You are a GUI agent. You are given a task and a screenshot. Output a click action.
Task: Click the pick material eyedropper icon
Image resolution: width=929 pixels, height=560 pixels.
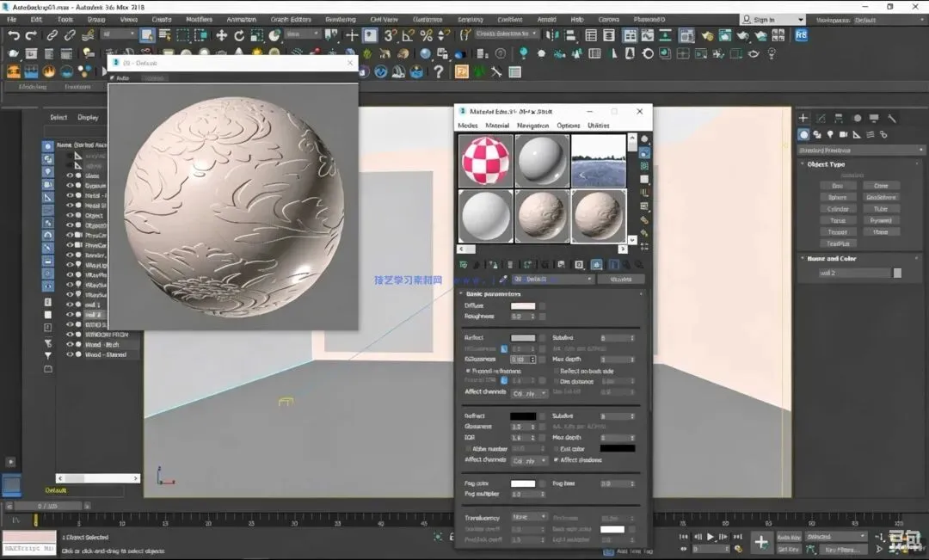pyautogui.click(x=503, y=279)
